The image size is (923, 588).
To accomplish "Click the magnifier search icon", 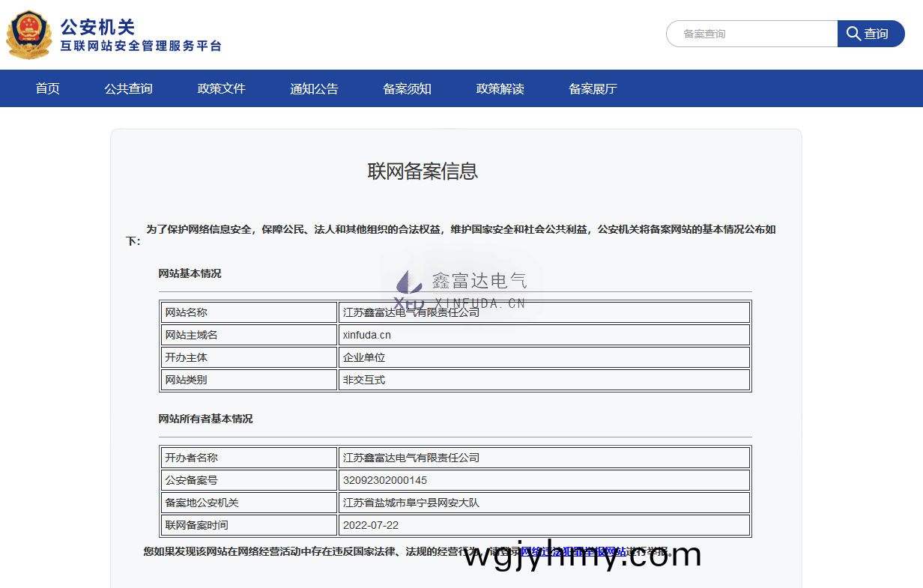I will point(854,33).
